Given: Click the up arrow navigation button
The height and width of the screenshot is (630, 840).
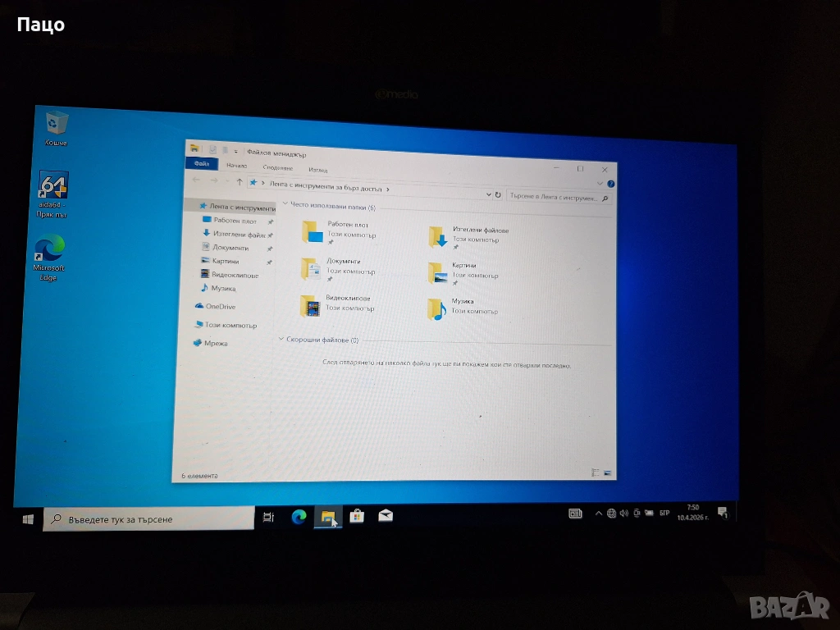Looking at the screenshot, I should point(240,182).
